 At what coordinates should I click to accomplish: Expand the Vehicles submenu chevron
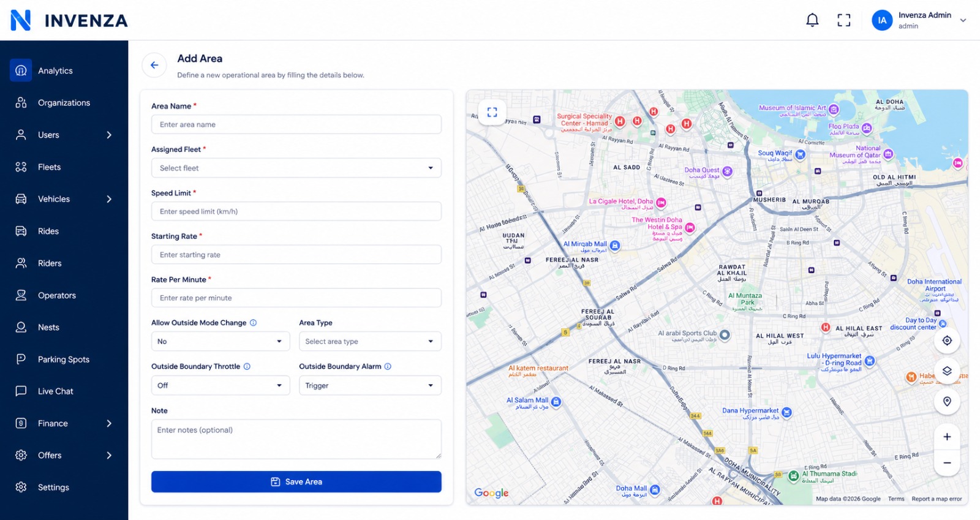tap(109, 199)
